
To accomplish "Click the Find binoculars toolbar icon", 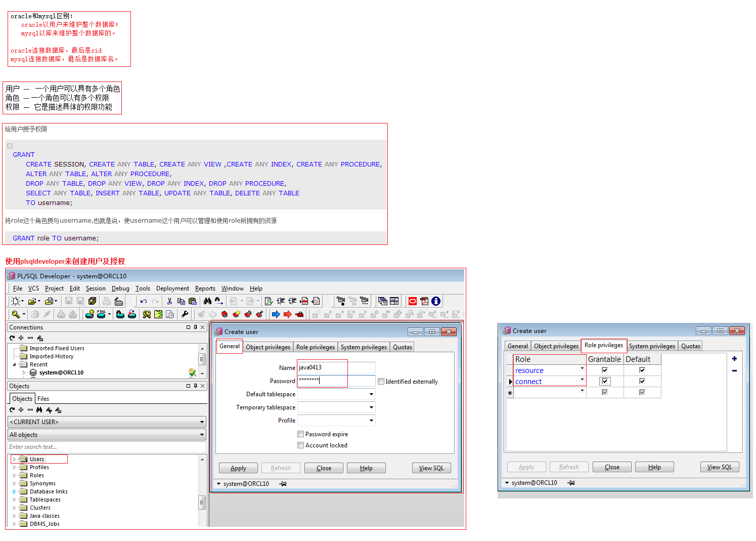I will (207, 301).
